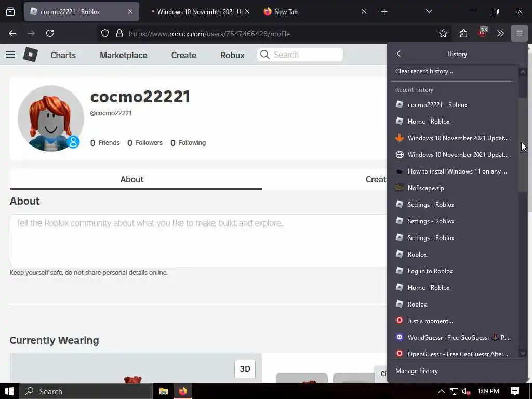Open Firefox View icon in the tab bar
The image size is (532, 399).
pyautogui.click(x=10, y=11)
